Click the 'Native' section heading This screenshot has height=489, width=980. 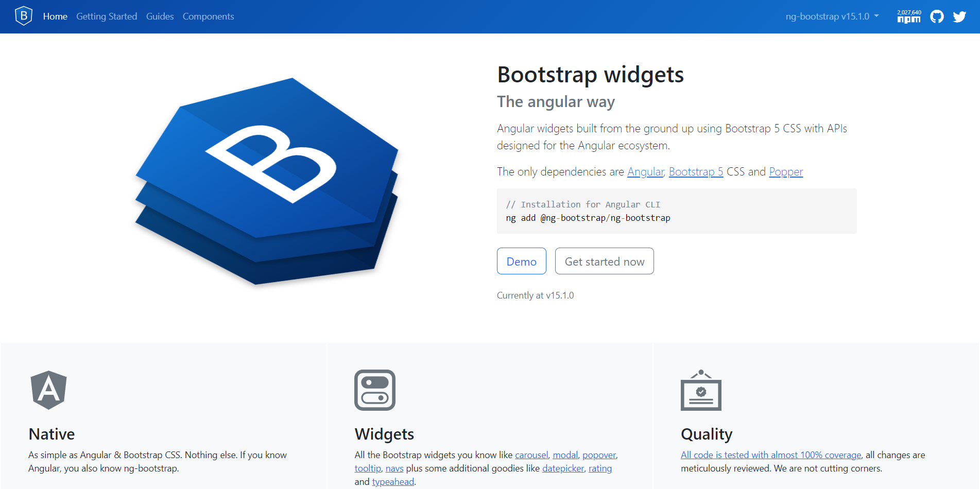(x=51, y=434)
